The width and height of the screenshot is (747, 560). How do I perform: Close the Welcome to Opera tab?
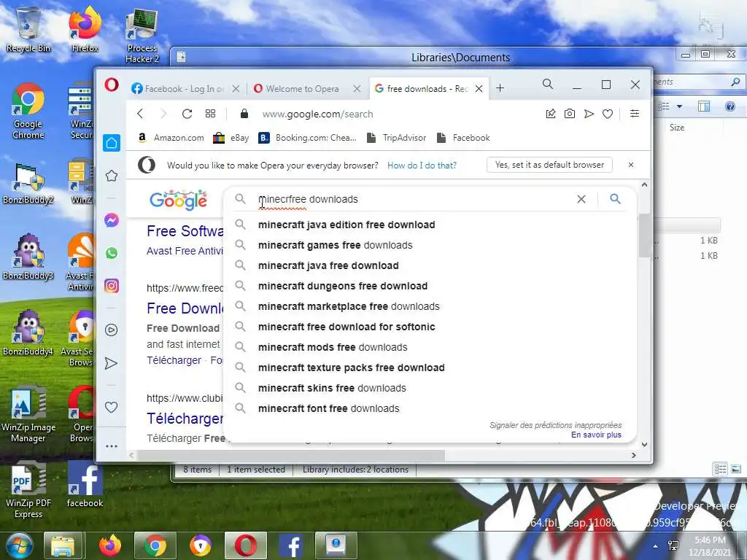pyautogui.click(x=357, y=88)
